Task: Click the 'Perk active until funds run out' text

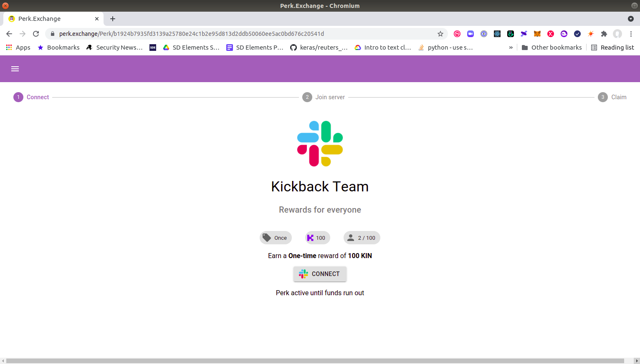Action: [x=320, y=293]
